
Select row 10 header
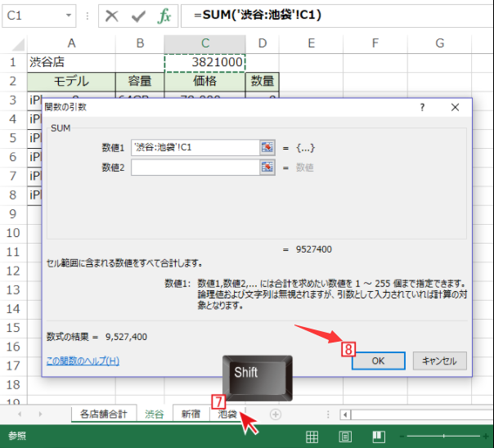[13, 233]
